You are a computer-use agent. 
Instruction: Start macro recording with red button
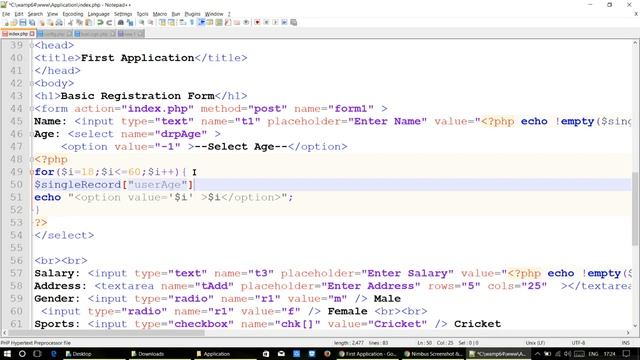[257, 22]
